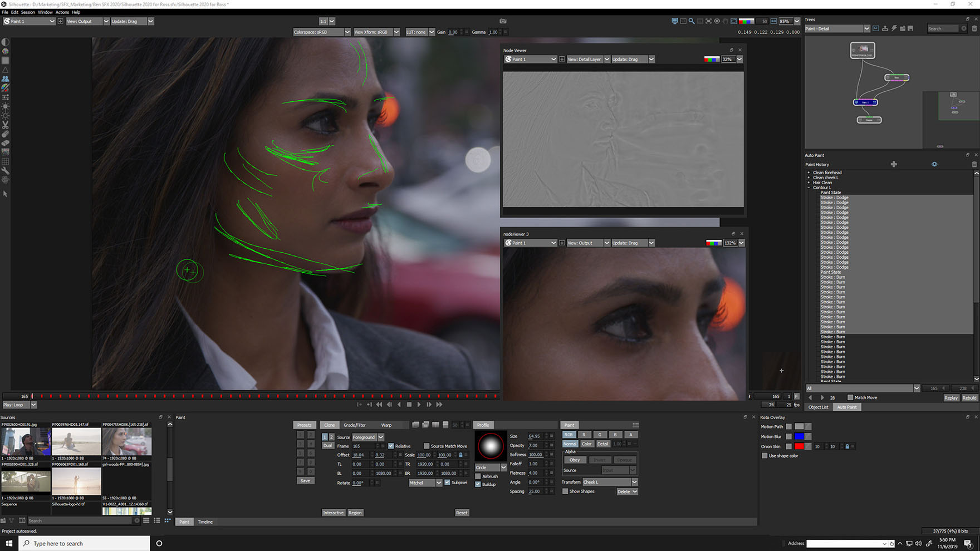Enable the Airbrush checkbox

(x=478, y=476)
